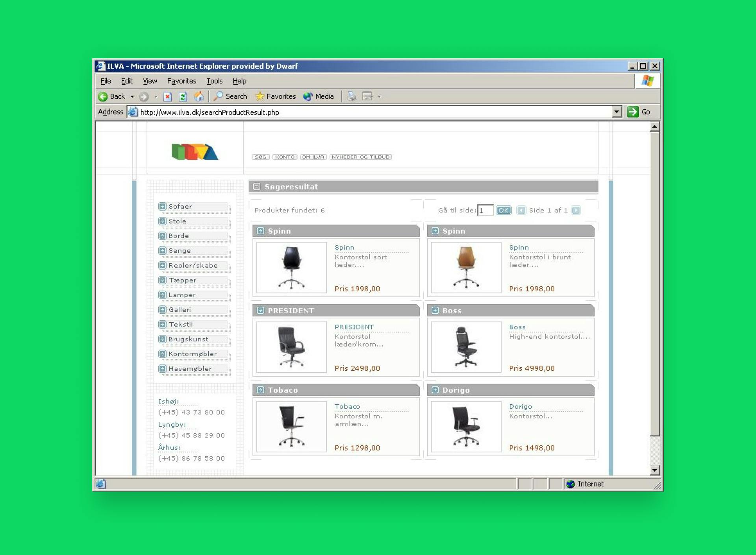756x555 pixels.
Task: Expand the Boss product header icon
Action: point(435,310)
